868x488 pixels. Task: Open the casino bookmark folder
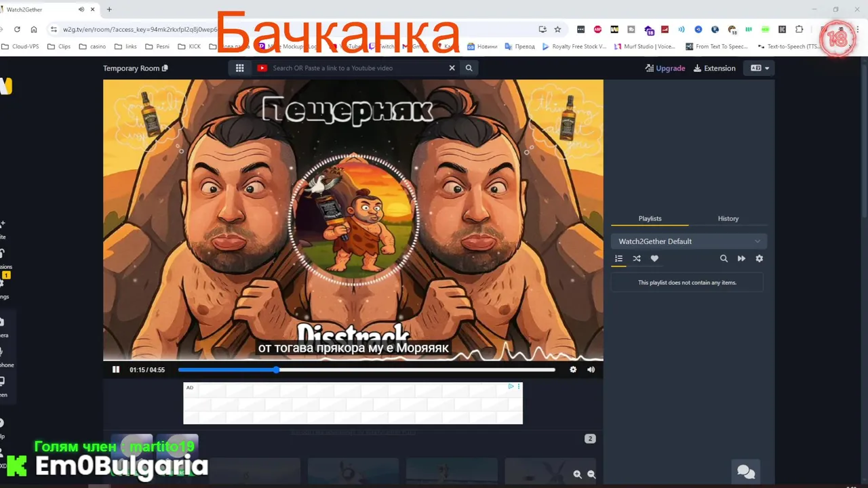(x=92, y=47)
